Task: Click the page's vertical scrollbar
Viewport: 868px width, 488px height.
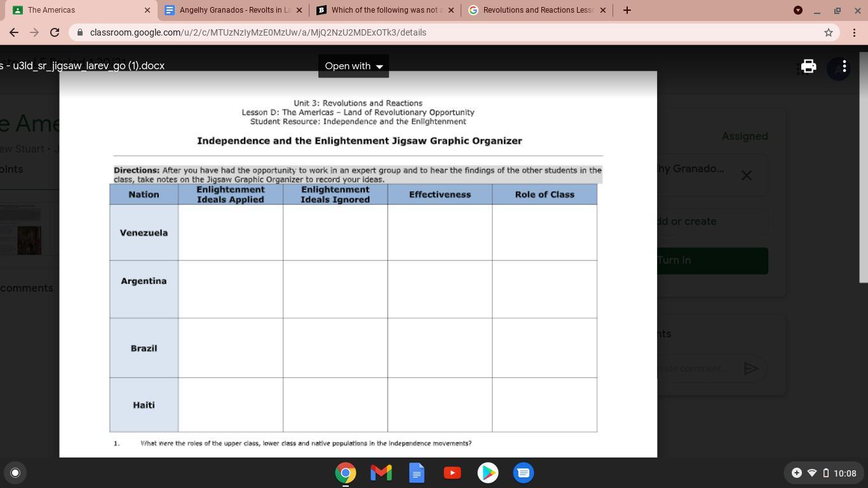Action: [864, 167]
